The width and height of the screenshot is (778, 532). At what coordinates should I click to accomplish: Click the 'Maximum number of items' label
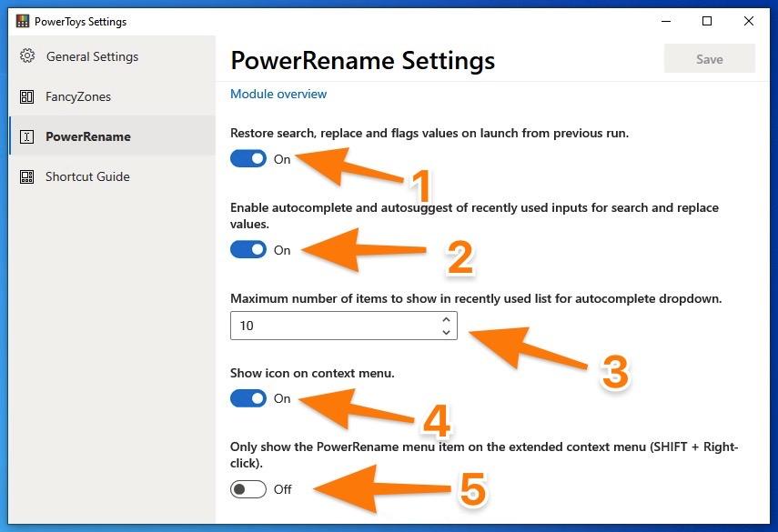point(476,298)
